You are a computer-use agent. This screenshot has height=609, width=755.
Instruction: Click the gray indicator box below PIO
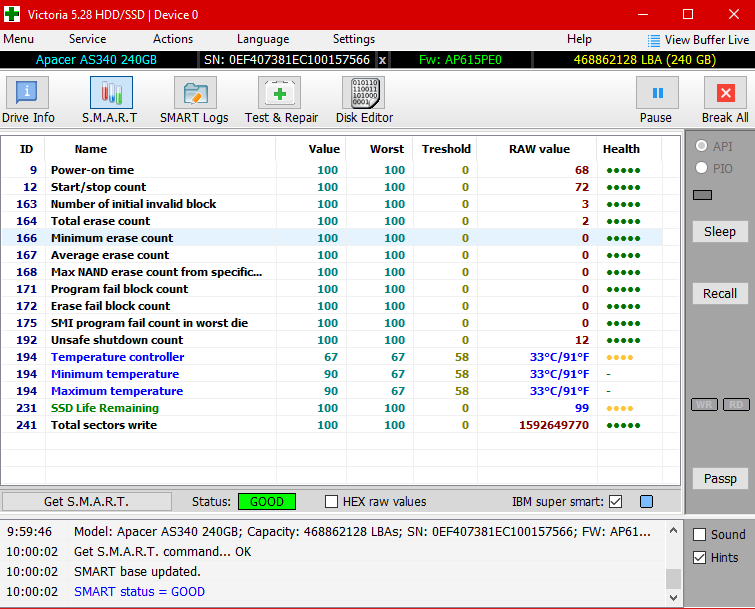coord(703,195)
